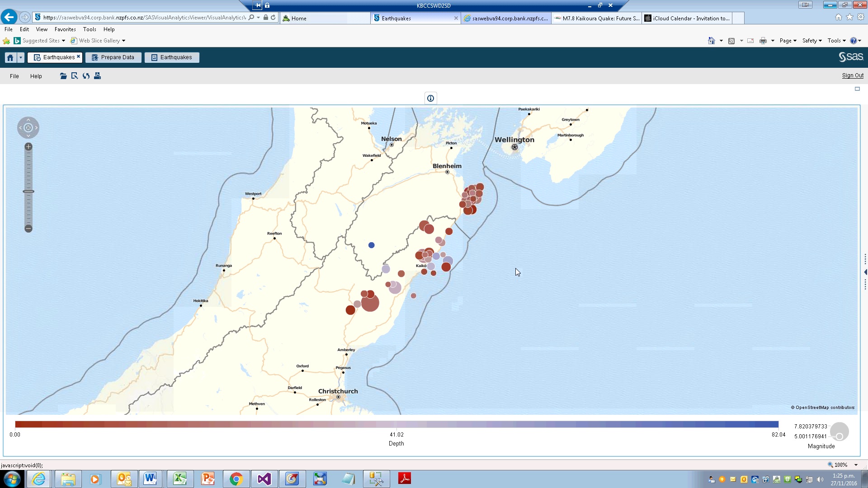This screenshot has width=868, height=488.
Task: Switch to the iCloud Calendar browser tab
Action: click(x=687, y=19)
